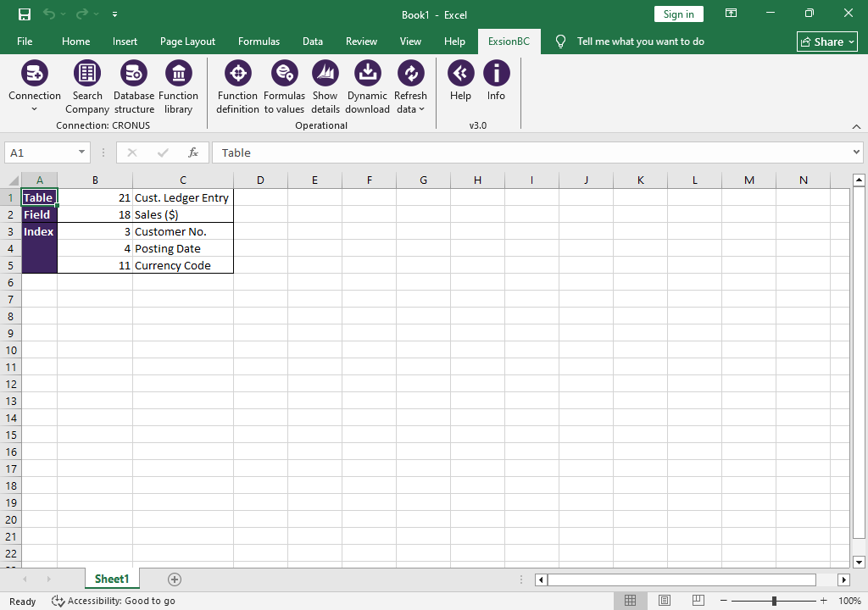Select cell C1 Cust. Ledger Entry

point(183,197)
